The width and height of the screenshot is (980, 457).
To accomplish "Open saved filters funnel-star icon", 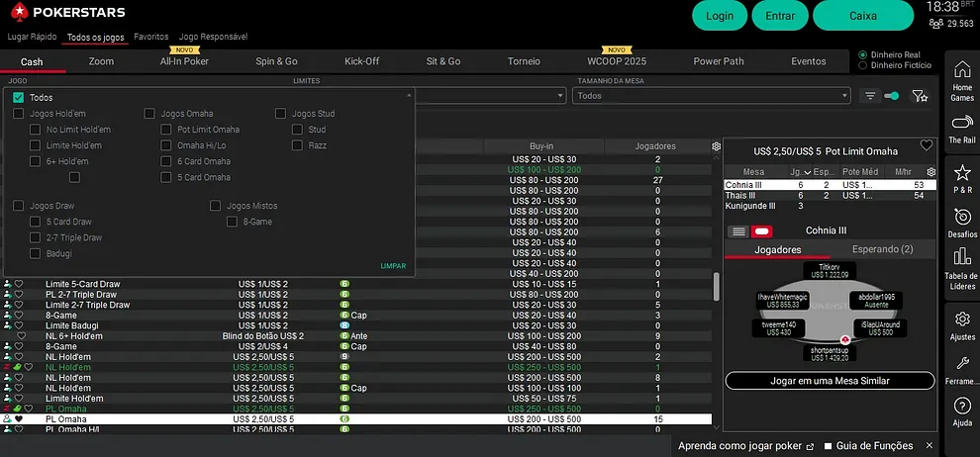I will coord(920,96).
